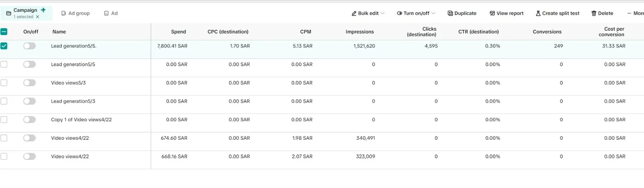This screenshot has width=644, height=188.
Task: Create split test with flask icon
Action: [557, 13]
